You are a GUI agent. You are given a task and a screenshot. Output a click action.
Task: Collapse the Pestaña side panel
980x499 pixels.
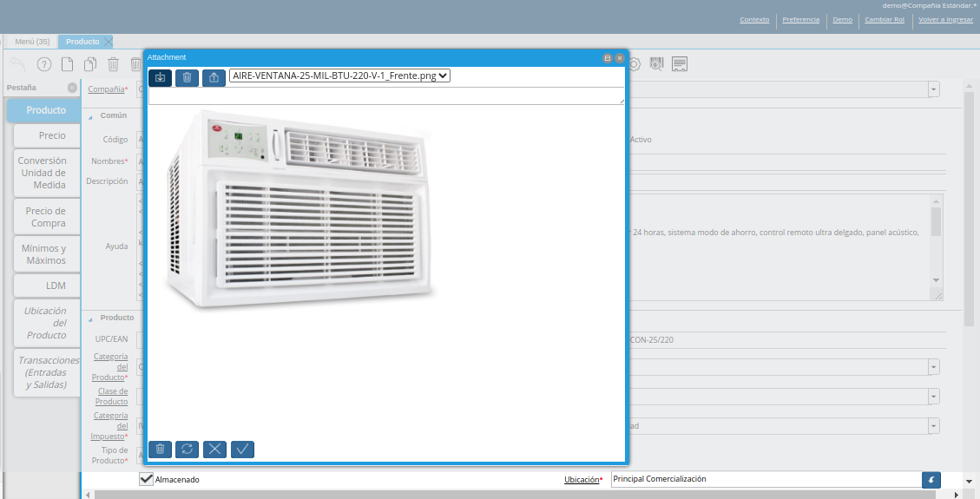pos(72,88)
